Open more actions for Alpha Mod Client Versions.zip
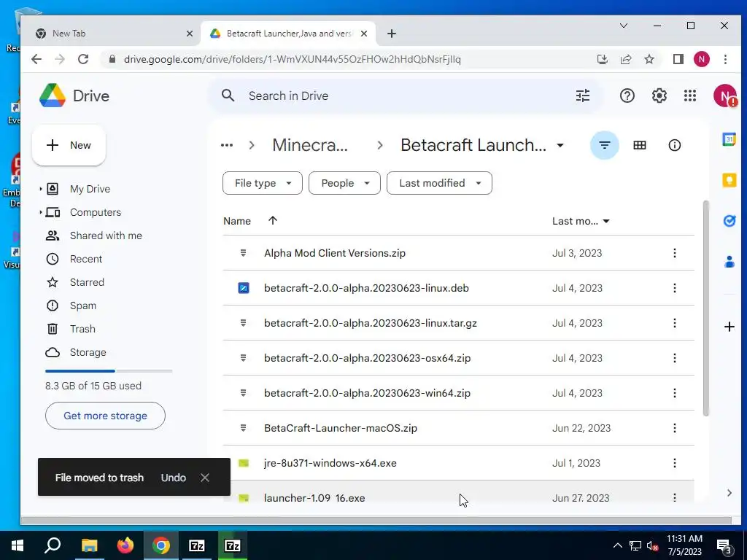The height and width of the screenshot is (560, 747). [674, 253]
